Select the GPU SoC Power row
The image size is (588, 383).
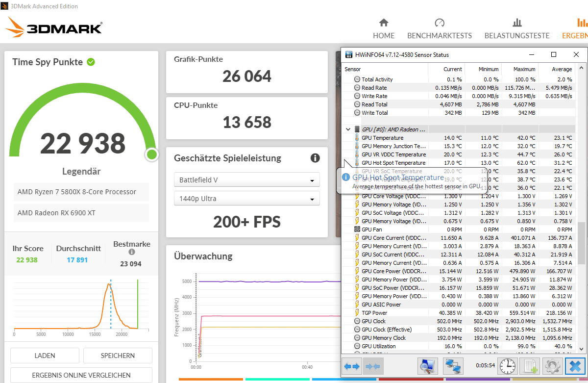458,288
